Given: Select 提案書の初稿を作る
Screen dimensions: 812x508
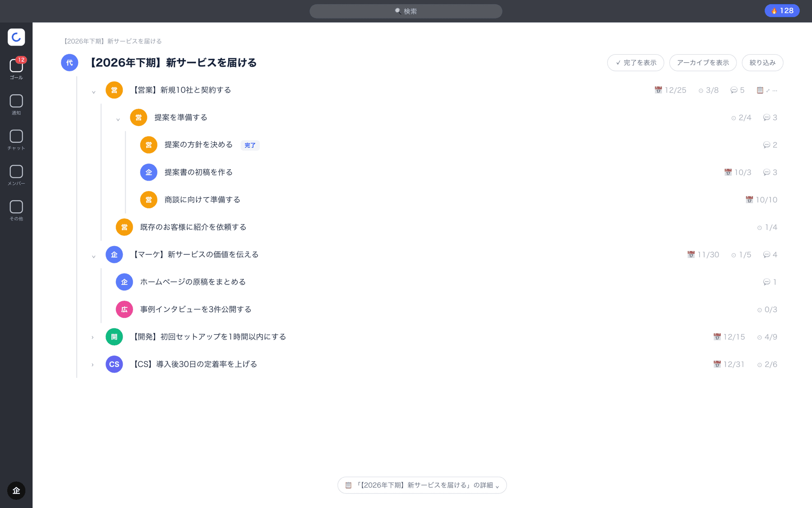Looking at the screenshot, I should 198,172.
